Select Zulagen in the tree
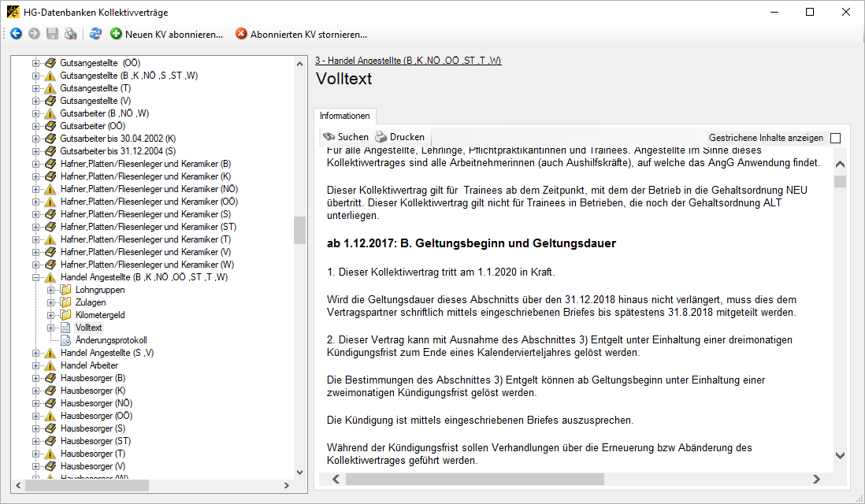This screenshot has height=504, width=865. click(91, 302)
